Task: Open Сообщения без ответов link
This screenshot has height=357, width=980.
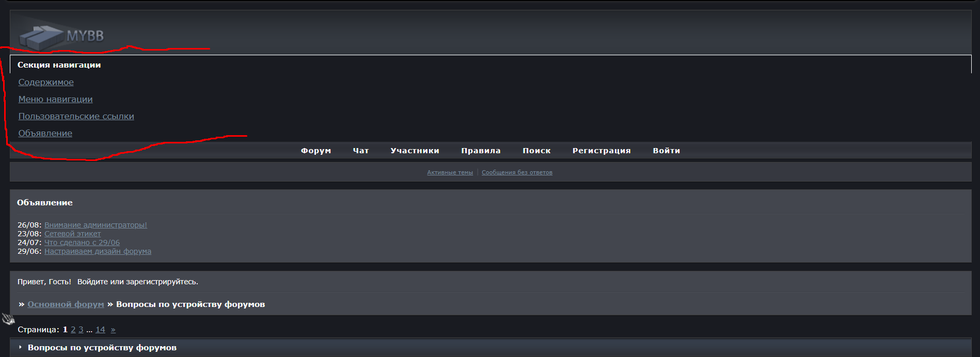Action: click(x=517, y=172)
